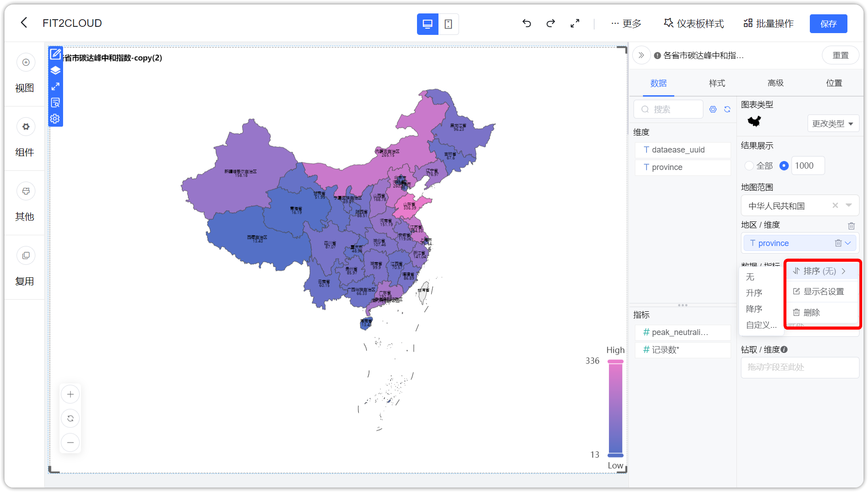Click the chart edit pencil icon
The image size is (868, 492).
(x=55, y=55)
